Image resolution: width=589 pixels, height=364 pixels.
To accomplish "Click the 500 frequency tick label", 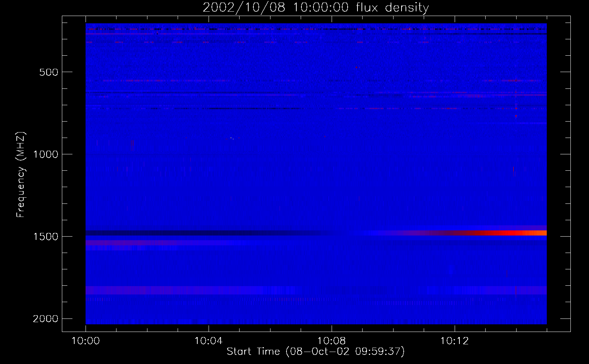I will [49, 72].
